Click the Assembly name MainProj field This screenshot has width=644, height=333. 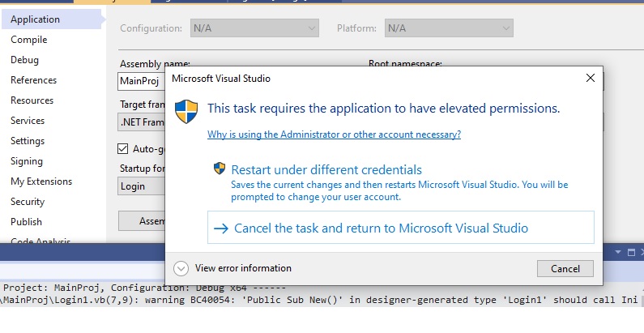[142, 81]
